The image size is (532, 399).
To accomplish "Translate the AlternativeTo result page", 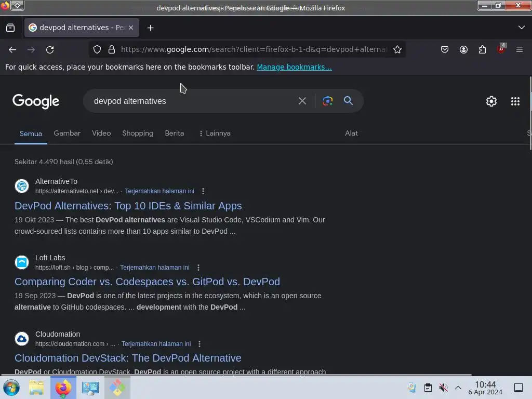I will 159,191.
